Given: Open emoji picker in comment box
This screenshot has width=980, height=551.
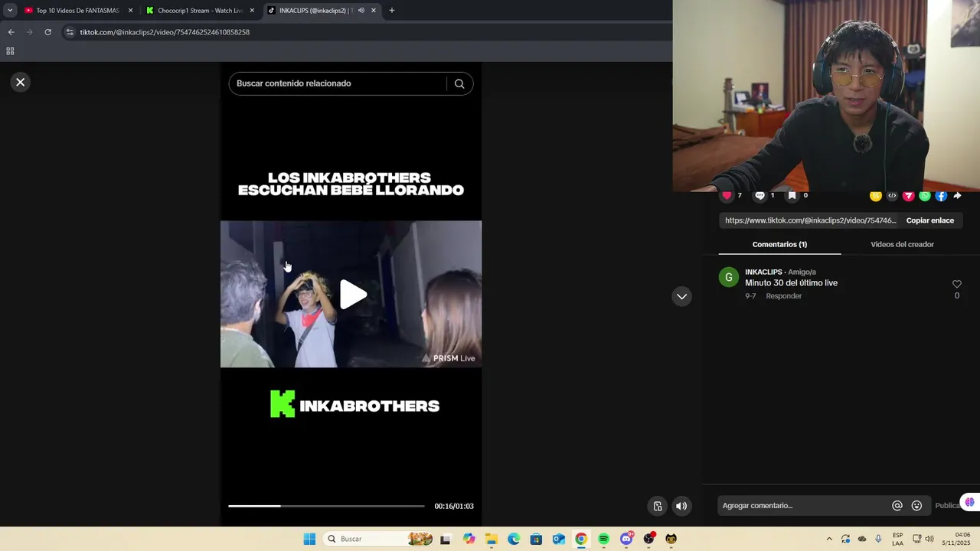Looking at the screenshot, I should (916, 506).
